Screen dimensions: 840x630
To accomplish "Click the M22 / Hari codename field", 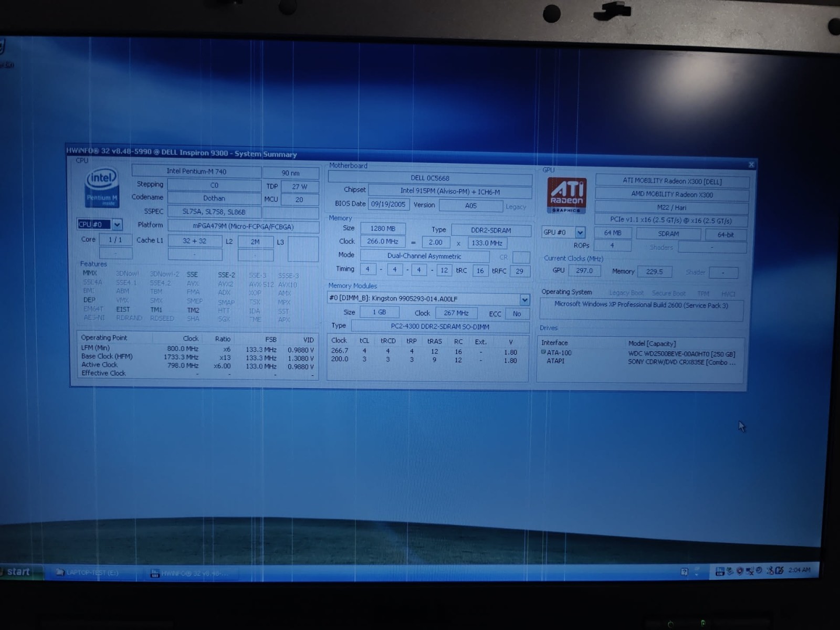I will point(672,207).
